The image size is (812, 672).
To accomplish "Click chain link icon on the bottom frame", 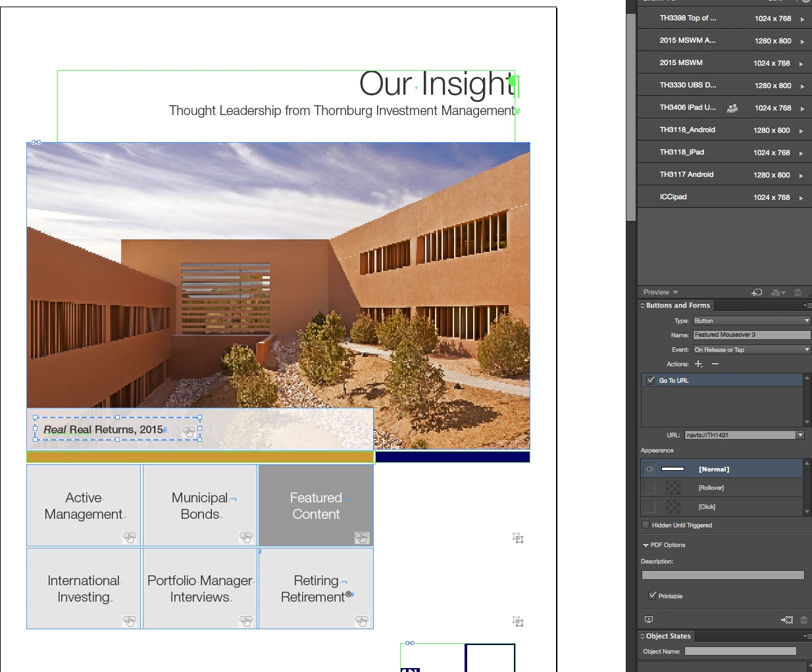I will 410,643.
